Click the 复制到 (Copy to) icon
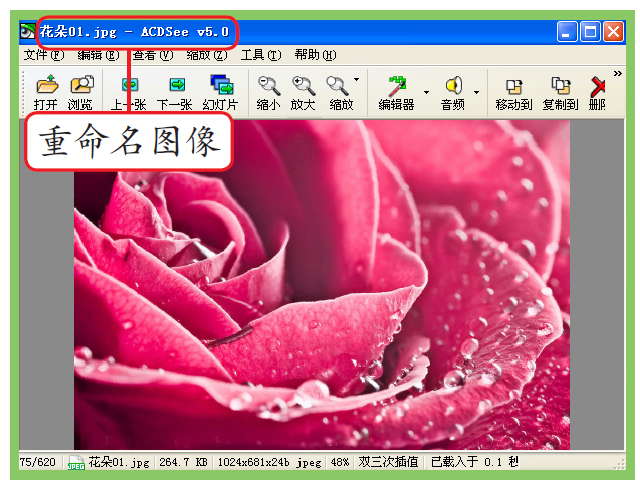Screen dimensions: 640x487 point(560,87)
